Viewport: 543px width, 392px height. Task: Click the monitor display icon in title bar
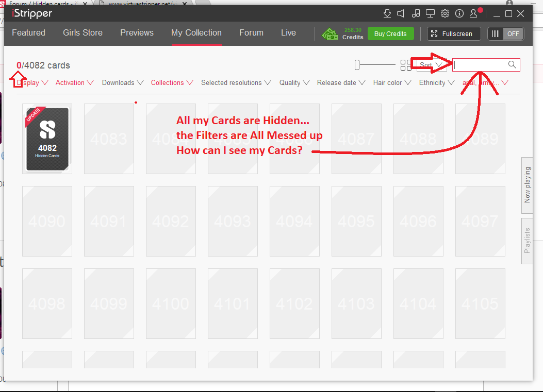430,13
